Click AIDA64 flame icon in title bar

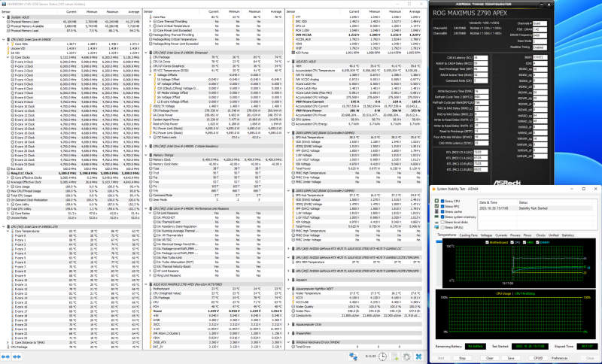(x=433, y=189)
